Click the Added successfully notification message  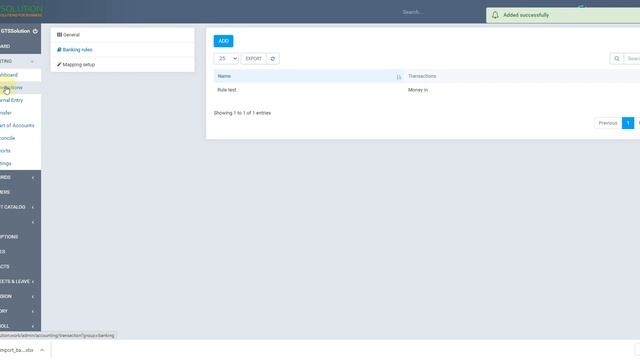526,15
